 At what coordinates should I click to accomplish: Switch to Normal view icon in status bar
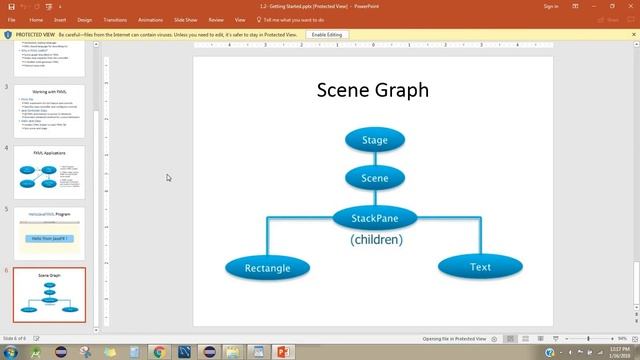[510, 339]
